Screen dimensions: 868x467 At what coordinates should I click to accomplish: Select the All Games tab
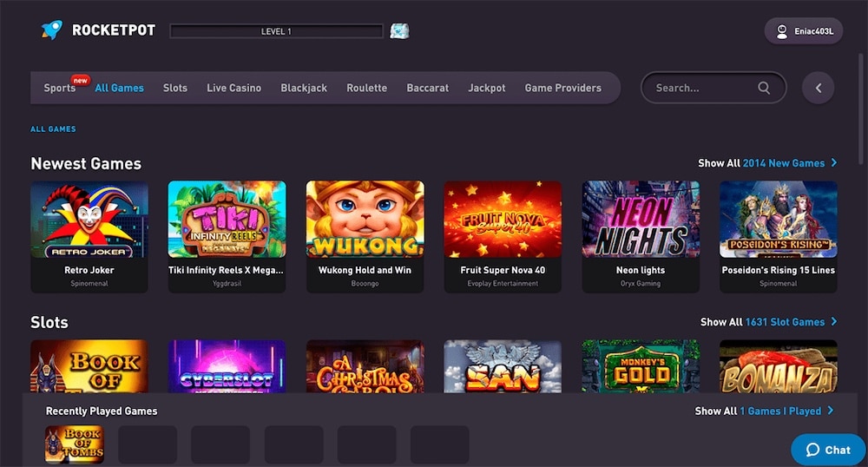point(119,88)
